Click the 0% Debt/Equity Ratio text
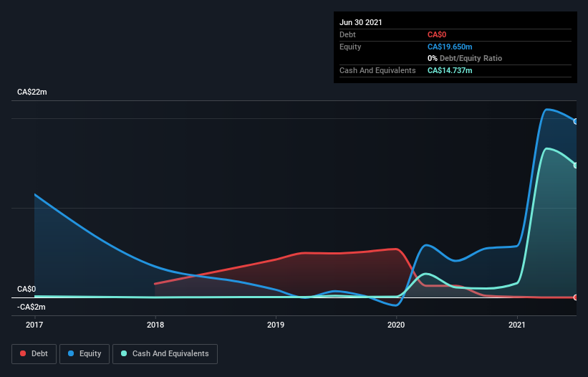Screen dimensions: 588x377 coord(465,59)
